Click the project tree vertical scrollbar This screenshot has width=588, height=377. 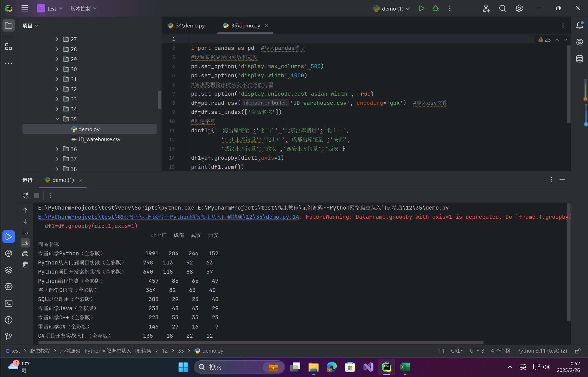(x=159, y=100)
